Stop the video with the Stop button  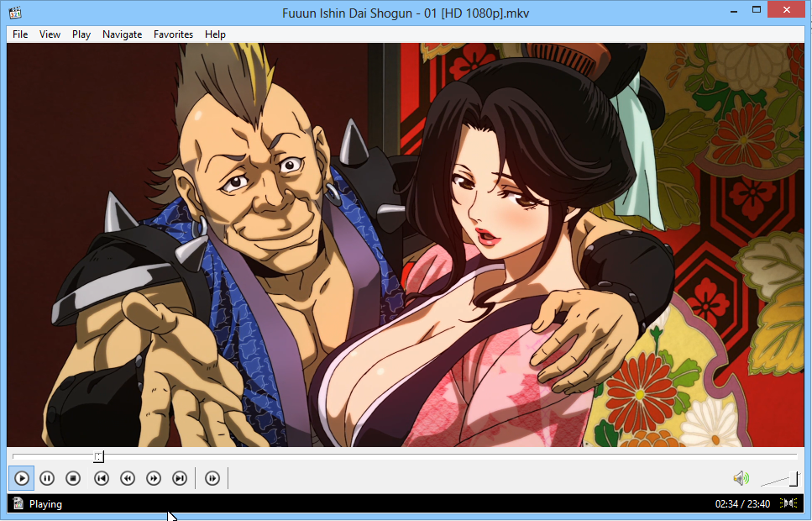[73, 478]
